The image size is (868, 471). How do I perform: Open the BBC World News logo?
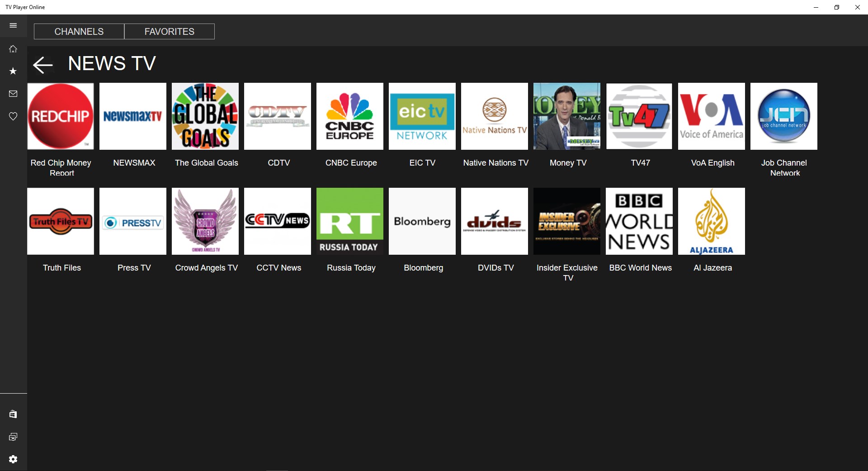[639, 221]
